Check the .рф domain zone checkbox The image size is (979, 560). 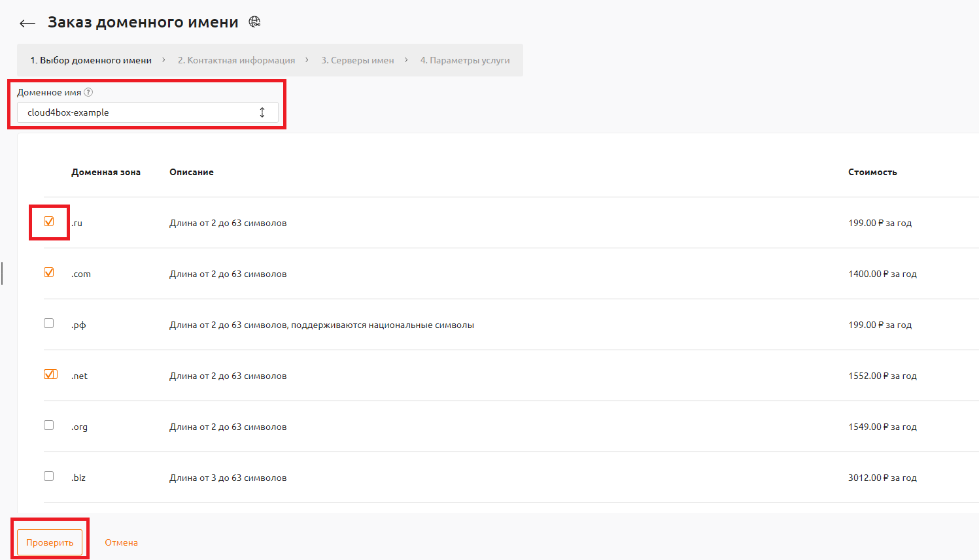pyautogui.click(x=49, y=323)
